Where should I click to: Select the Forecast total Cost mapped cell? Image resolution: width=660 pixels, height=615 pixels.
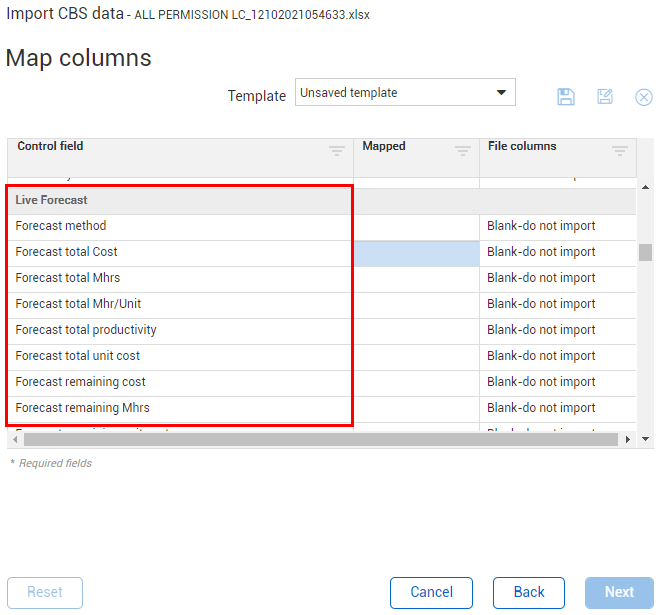coord(416,252)
